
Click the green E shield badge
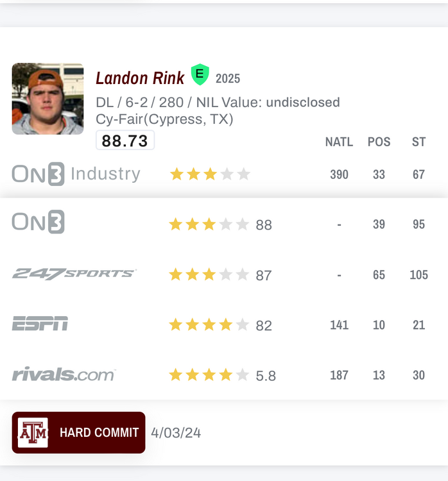coord(200,75)
